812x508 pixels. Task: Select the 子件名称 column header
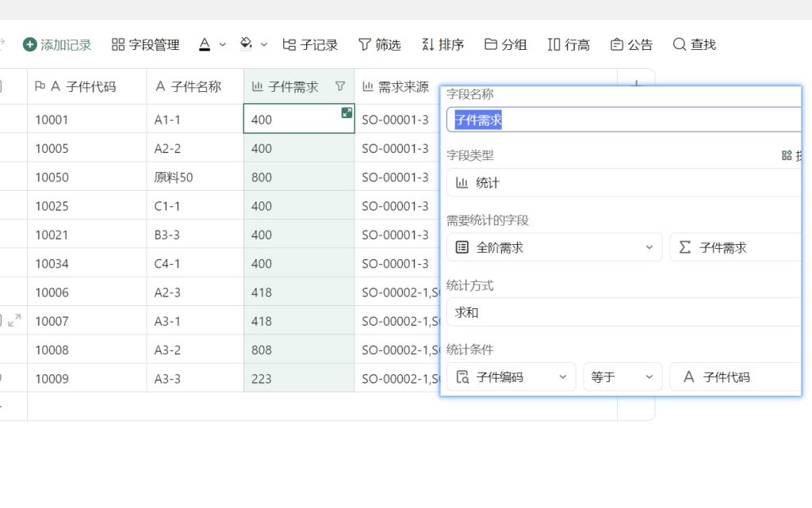(195, 86)
